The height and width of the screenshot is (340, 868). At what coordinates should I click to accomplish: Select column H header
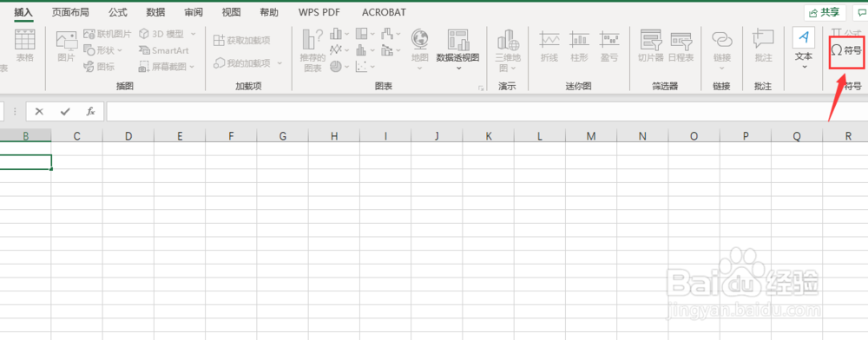tap(334, 135)
